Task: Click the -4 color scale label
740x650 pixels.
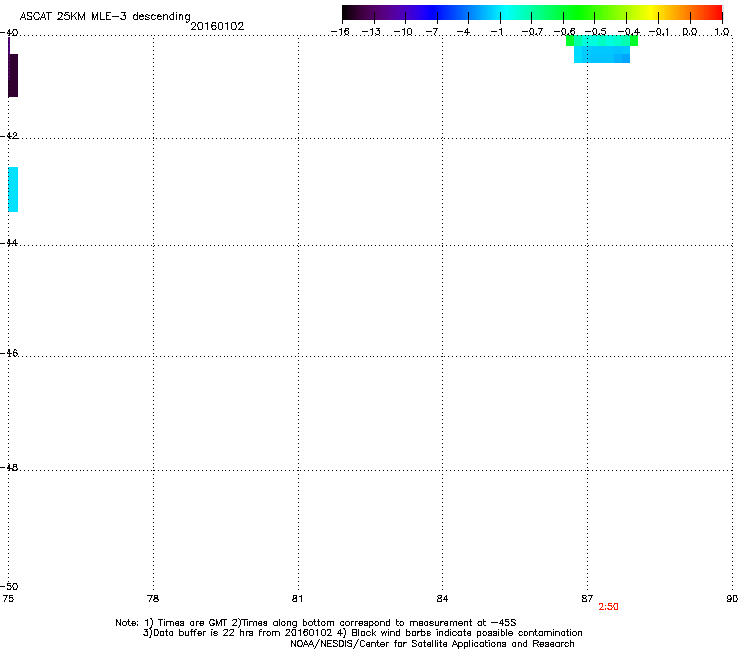Action: click(x=463, y=32)
